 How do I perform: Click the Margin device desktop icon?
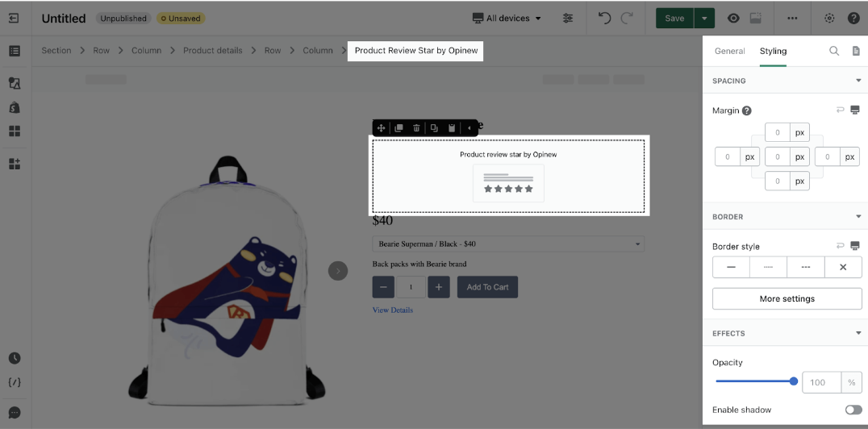pos(855,110)
